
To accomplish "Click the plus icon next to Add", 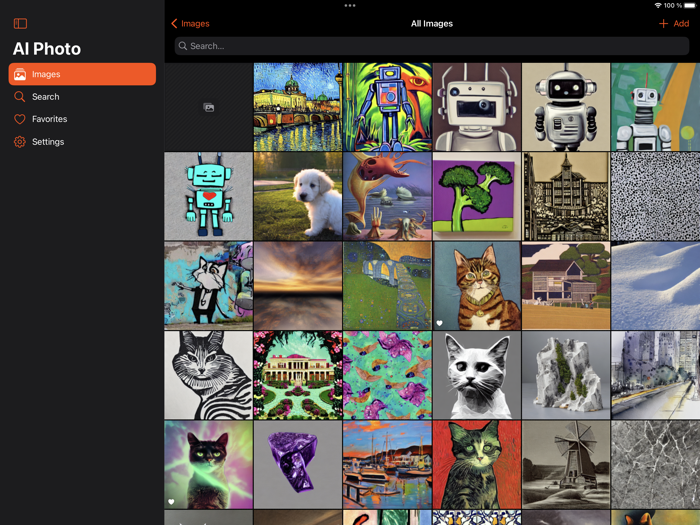I will tap(663, 23).
